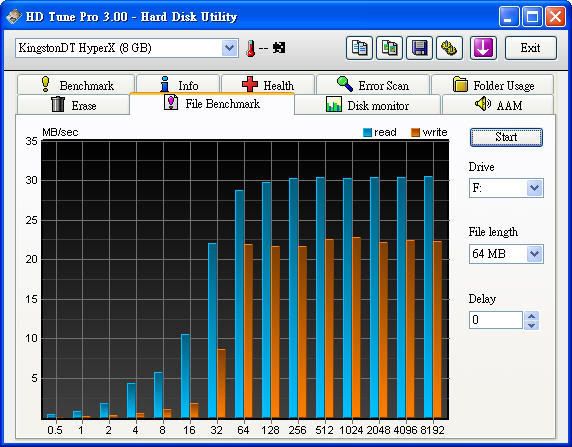Click the purple download arrow icon
The height and width of the screenshot is (447, 572).
[483, 48]
